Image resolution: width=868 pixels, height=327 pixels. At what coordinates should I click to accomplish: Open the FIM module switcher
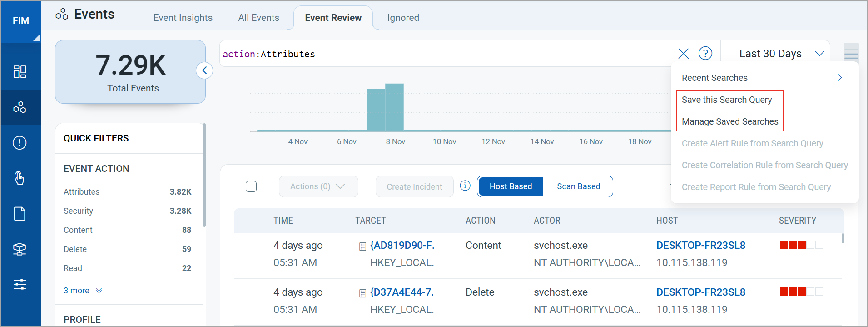click(x=21, y=21)
